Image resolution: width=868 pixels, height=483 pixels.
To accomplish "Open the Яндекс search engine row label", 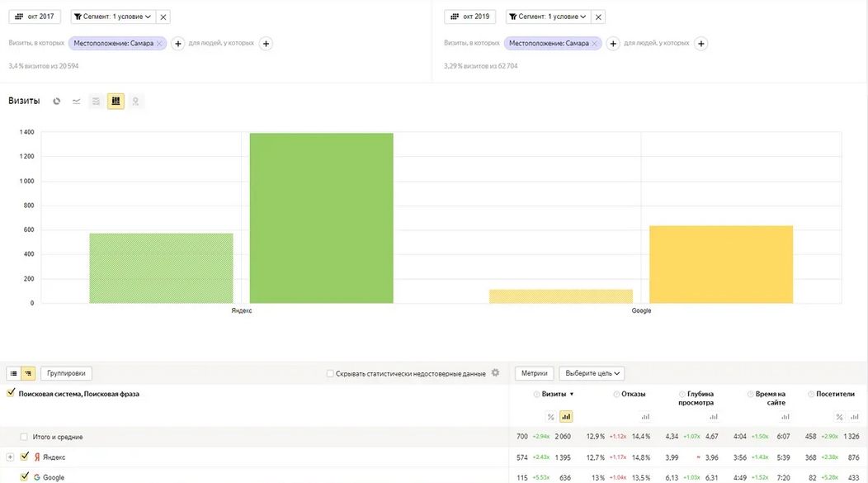I will click(x=54, y=457).
